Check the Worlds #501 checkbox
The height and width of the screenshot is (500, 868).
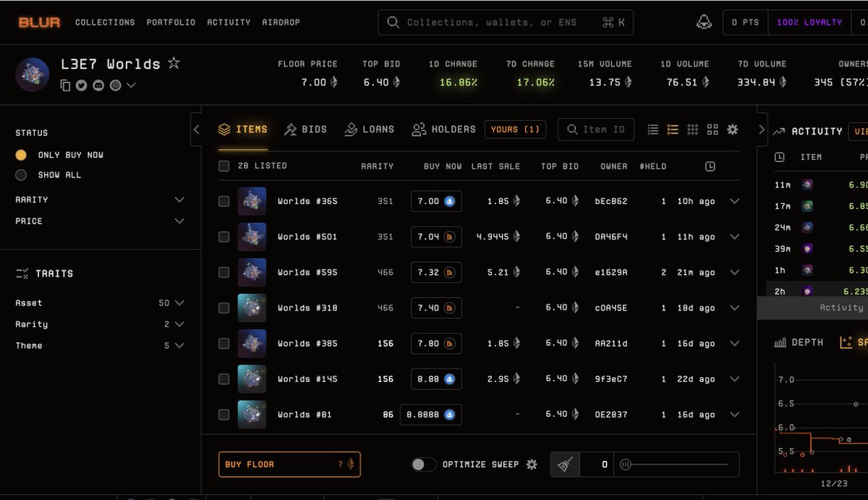coord(224,237)
